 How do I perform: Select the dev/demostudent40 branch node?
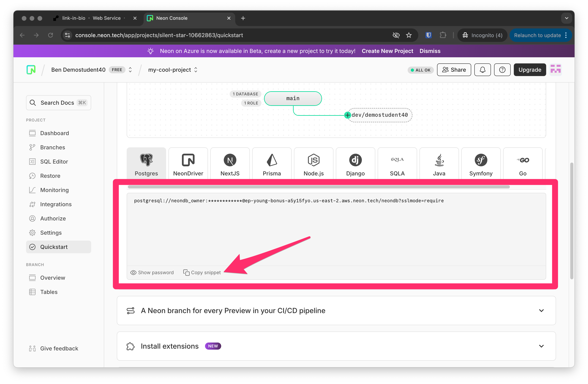point(380,115)
